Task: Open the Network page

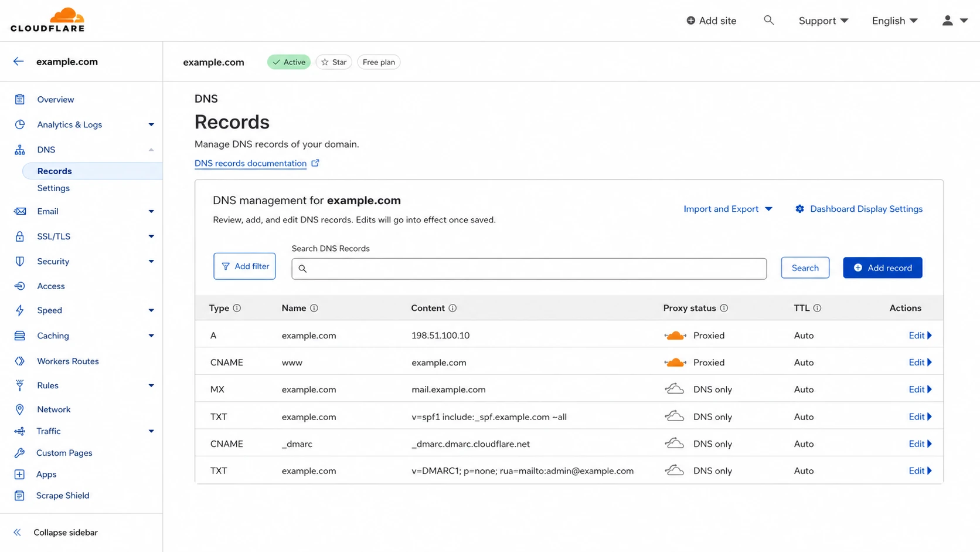Action: click(x=54, y=409)
